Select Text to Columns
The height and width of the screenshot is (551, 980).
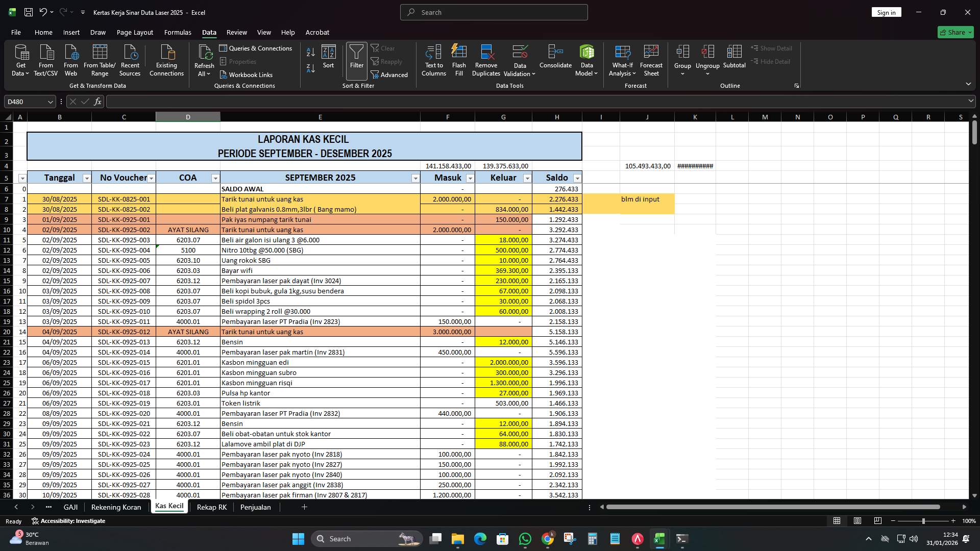click(433, 60)
